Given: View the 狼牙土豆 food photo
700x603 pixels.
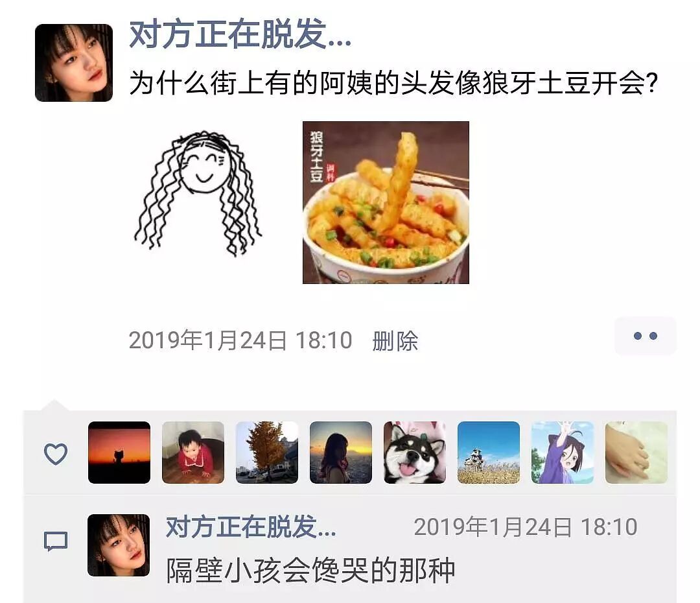Looking at the screenshot, I should 386,202.
